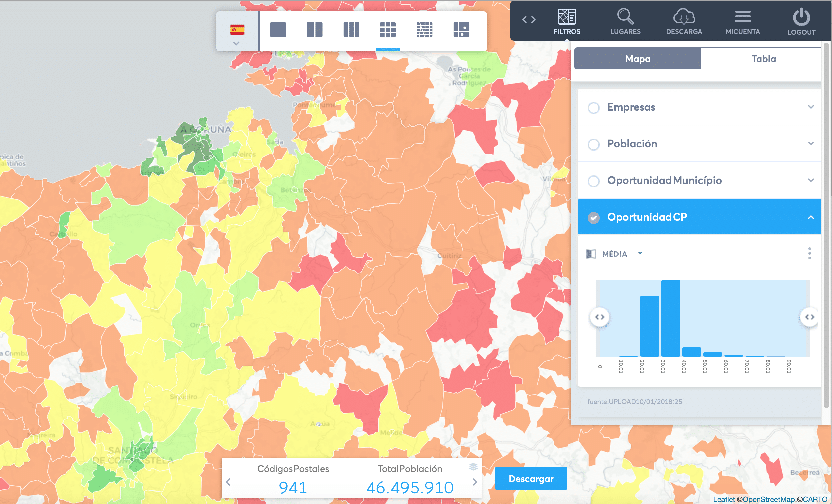Select the Oportunidad Município radio button

593,181
